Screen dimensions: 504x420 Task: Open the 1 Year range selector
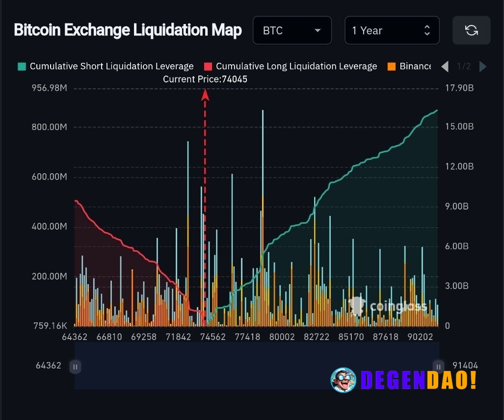click(x=392, y=30)
